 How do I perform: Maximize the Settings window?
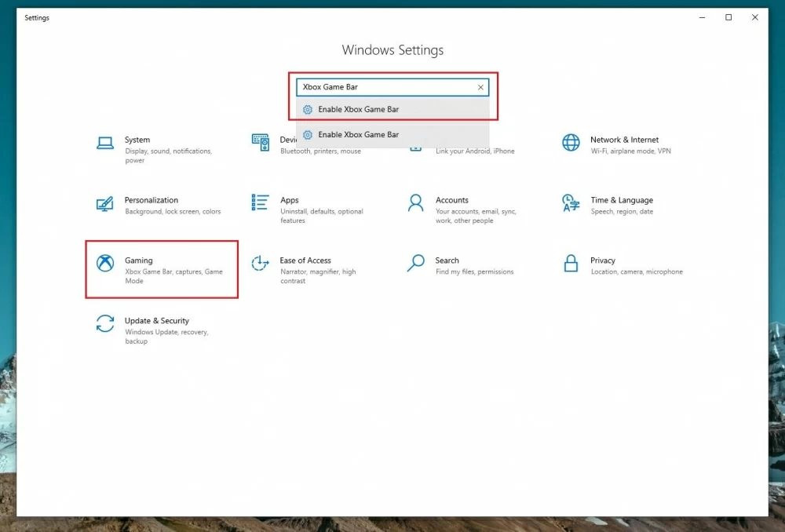coord(728,17)
